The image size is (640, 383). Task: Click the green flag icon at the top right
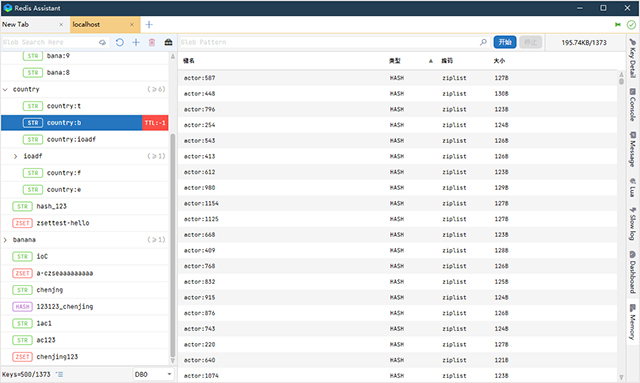[618, 24]
